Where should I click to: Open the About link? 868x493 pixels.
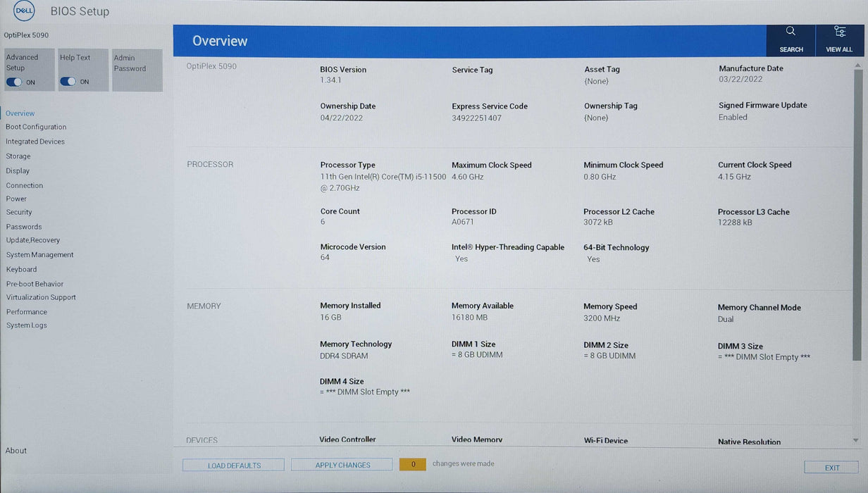(x=16, y=451)
